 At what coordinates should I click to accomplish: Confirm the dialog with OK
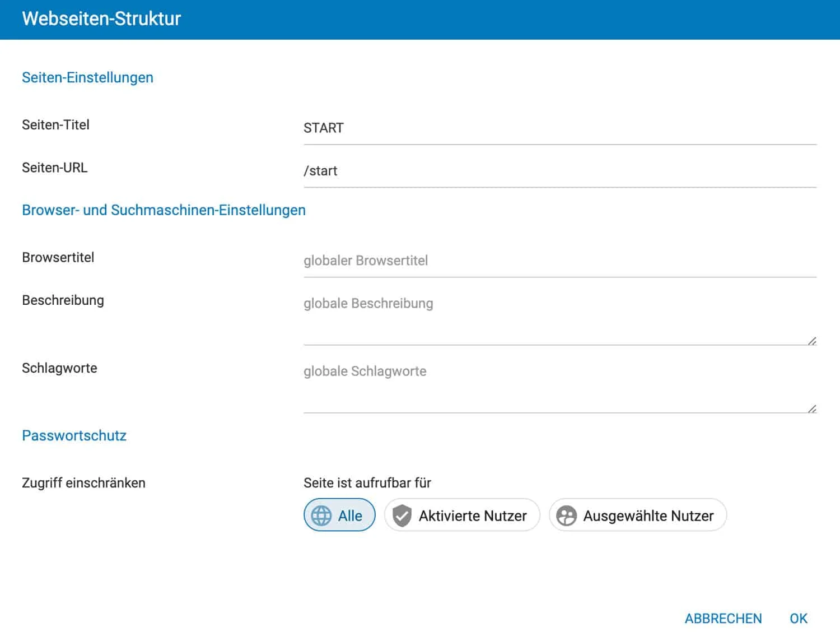pos(799,618)
